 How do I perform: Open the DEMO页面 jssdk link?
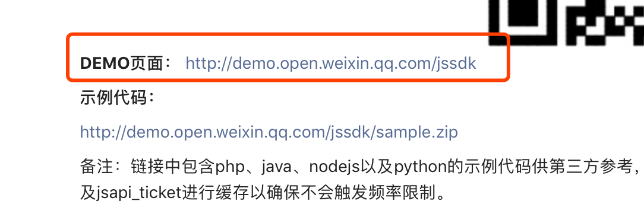pos(331,63)
